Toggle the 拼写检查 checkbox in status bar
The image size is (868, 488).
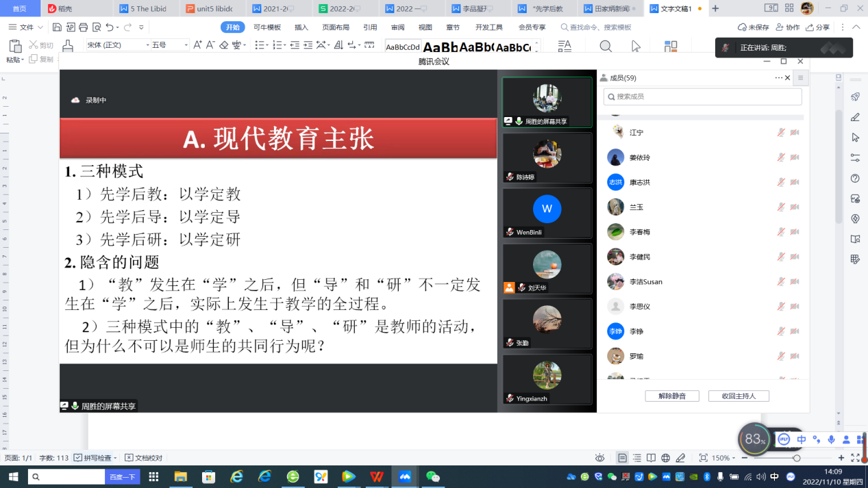78,458
